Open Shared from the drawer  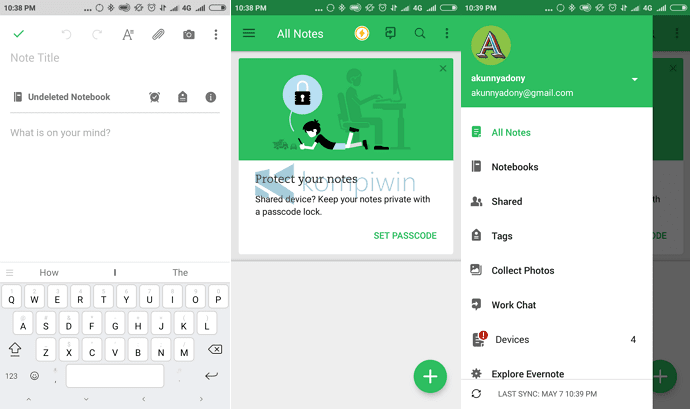(x=557, y=201)
